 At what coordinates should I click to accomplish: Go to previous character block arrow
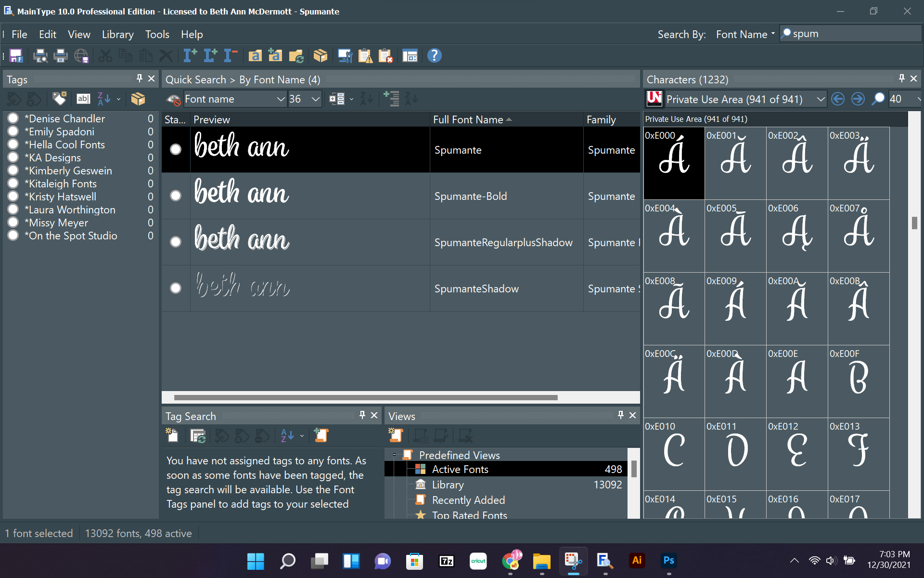pos(838,99)
